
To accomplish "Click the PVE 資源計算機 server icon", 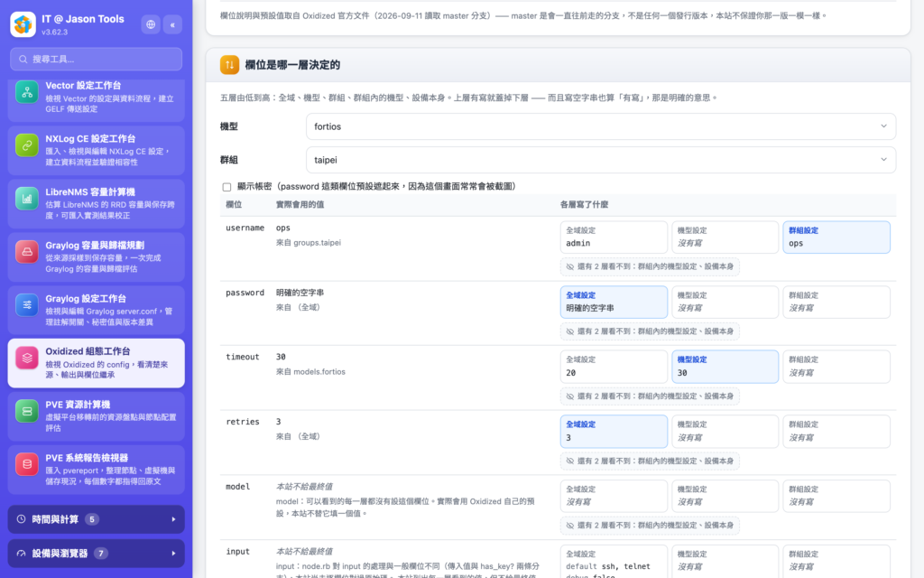I will pos(27,411).
